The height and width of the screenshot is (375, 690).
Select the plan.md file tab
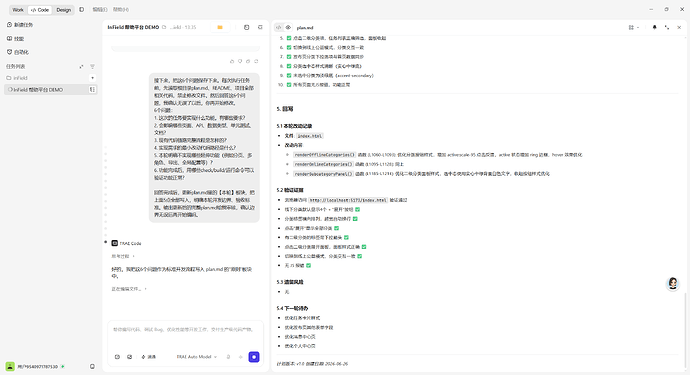pos(305,27)
